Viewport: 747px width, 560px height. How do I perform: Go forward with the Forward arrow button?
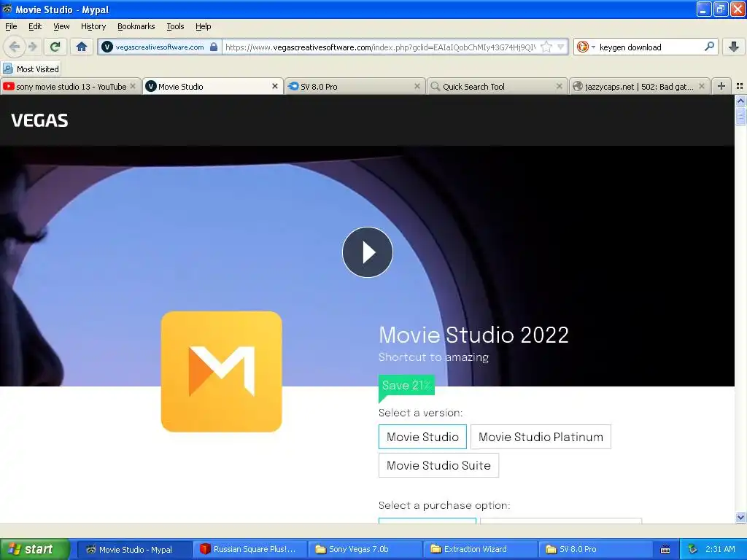tap(33, 47)
